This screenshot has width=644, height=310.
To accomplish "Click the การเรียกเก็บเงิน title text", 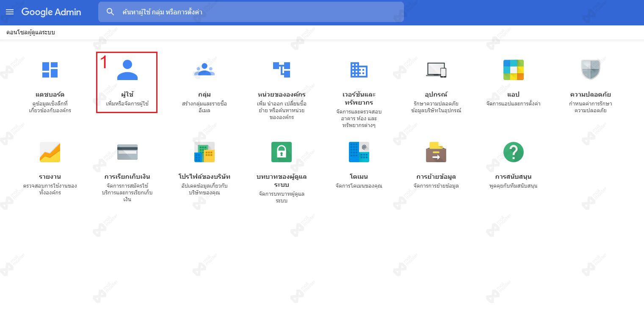I will tap(127, 177).
